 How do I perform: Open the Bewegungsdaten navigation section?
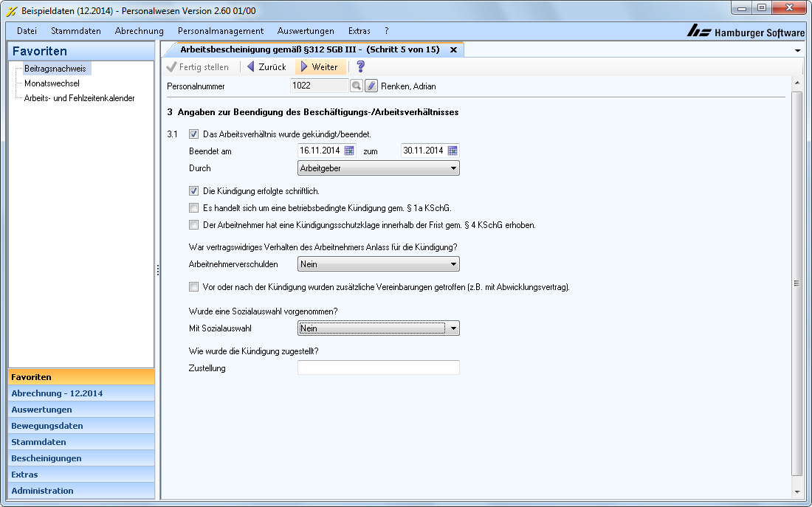click(81, 426)
